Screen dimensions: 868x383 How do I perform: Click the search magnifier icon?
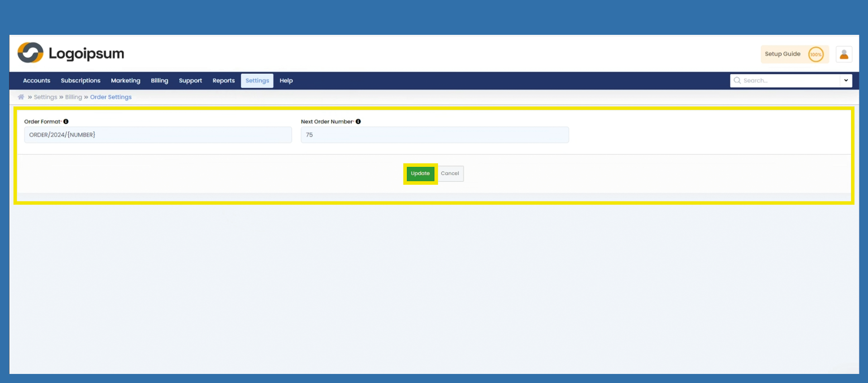[737, 81]
